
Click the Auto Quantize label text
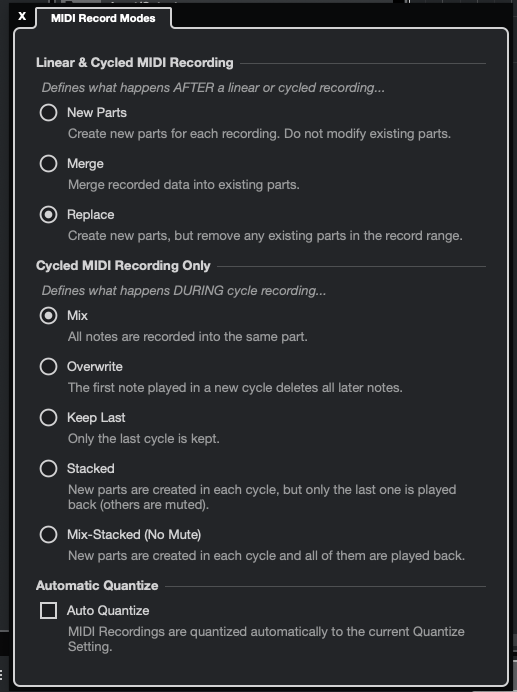(x=108, y=611)
